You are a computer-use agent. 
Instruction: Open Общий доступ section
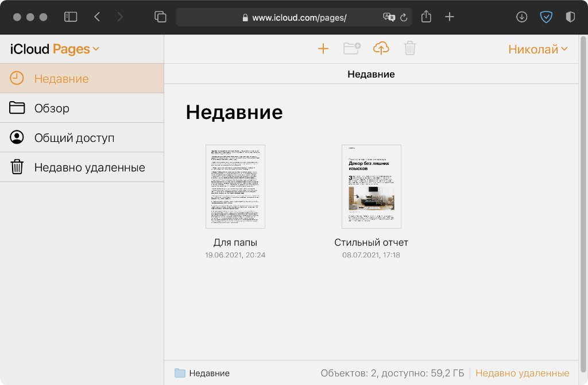pyautogui.click(x=74, y=138)
